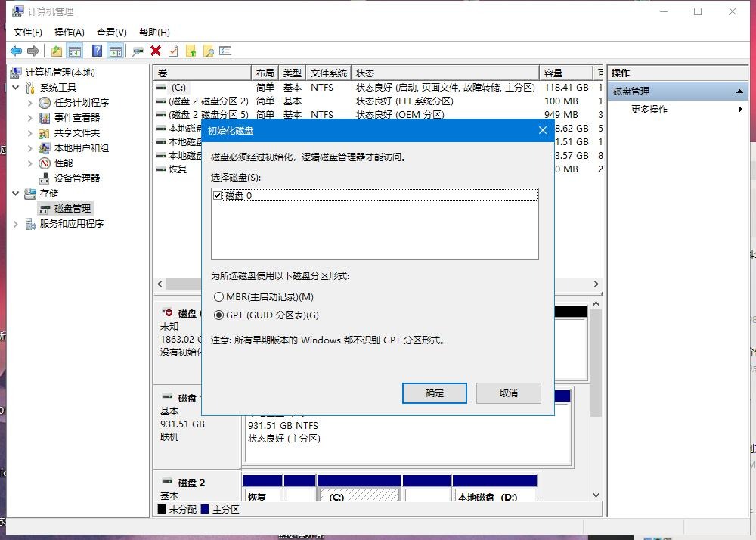
Task: Sort by the 布局 column header
Action: 265,73
